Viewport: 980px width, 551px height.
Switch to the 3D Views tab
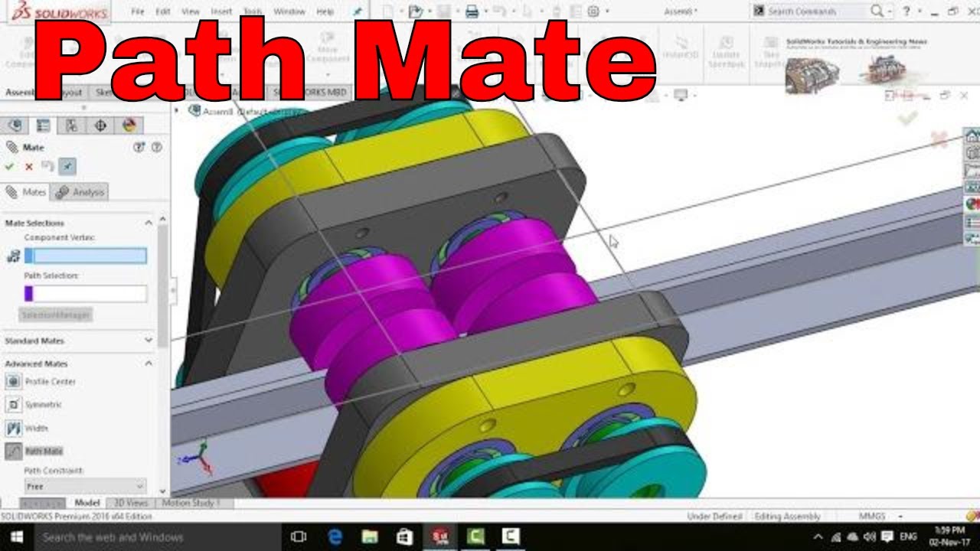[x=131, y=503]
